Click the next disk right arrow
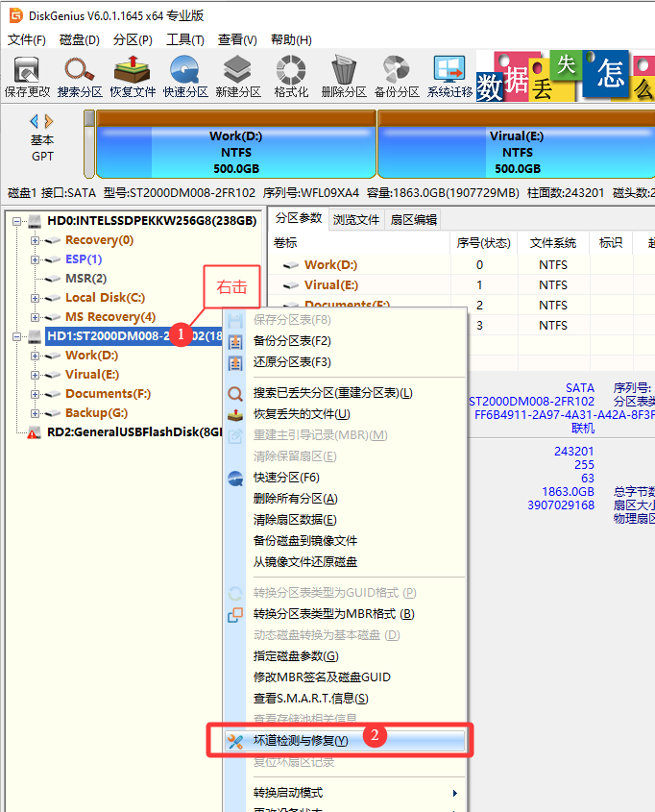The height and width of the screenshot is (812, 655). (49, 121)
